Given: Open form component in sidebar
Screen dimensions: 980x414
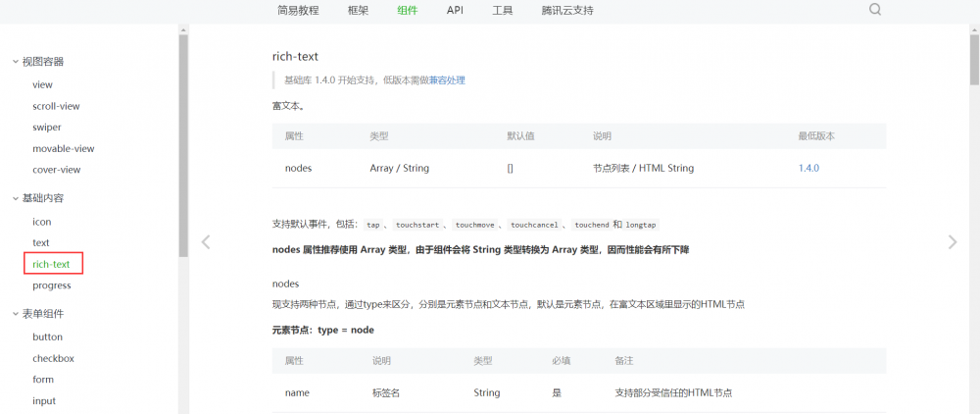Looking at the screenshot, I should click(43, 380).
